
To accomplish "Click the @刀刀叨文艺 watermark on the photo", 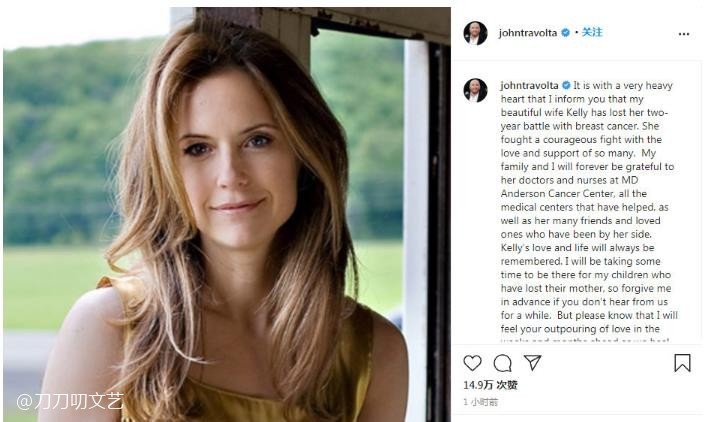I will click(68, 402).
